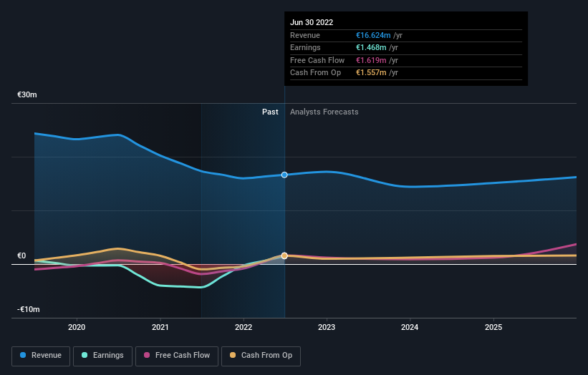Screen dimensions: 588x375
Task: Click the Cash From Op label in tooltip
Action: 315,73
